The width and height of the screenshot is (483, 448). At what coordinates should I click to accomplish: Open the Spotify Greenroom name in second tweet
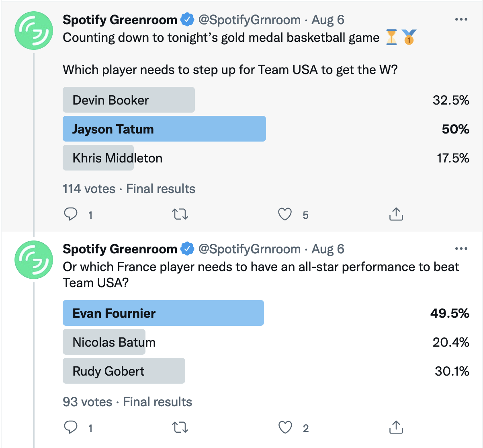pos(120,249)
